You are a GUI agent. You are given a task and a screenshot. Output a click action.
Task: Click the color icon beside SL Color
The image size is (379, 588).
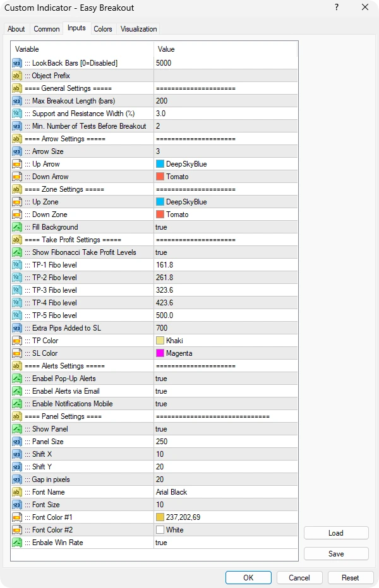pyautogui.click(x=17, y=353)
